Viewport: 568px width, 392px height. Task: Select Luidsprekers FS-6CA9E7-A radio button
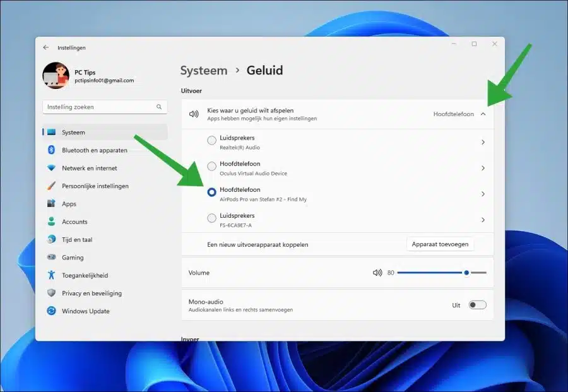pos(211,218)
